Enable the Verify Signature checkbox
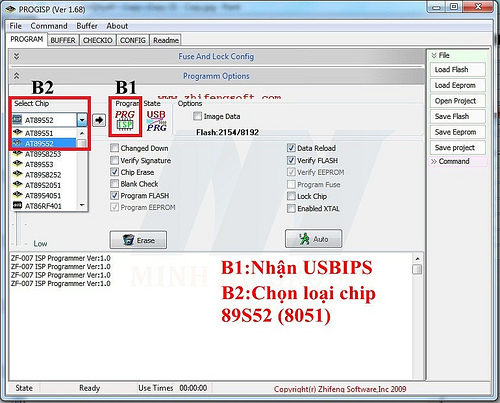This screenshot has width=500, height=403. [x=114, y=160]
